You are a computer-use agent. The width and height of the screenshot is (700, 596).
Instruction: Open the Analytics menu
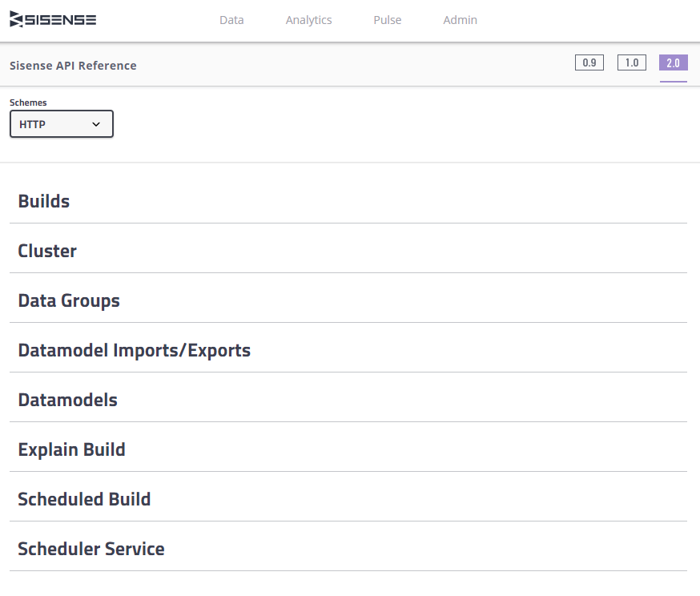[x=308, y=20]
